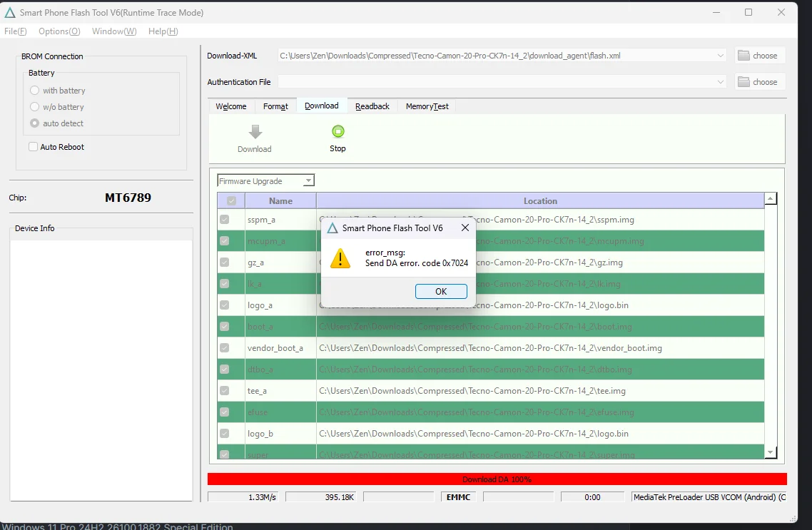Click the lk_a partition name
This screenshot has height=530, width=812.
tap(254, 284)
